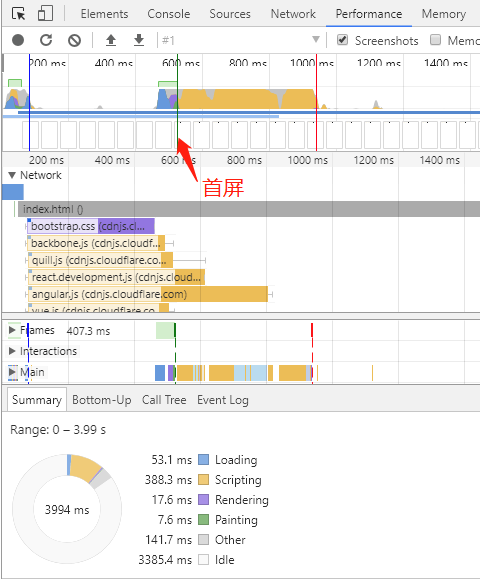The image size is (480, 579).
Task: Open the #1 recording selector dropdown
Action: pyautogui.click(x=240, y=40)
